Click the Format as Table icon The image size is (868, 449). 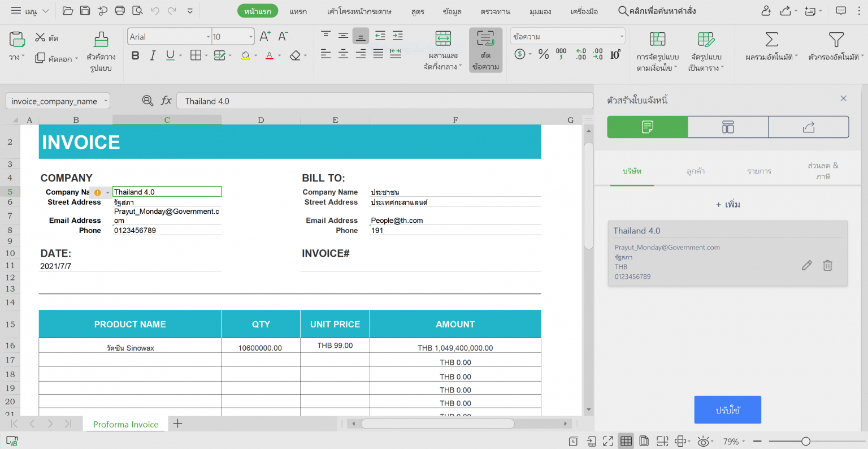pyautogui.click(x=706, y=39)
